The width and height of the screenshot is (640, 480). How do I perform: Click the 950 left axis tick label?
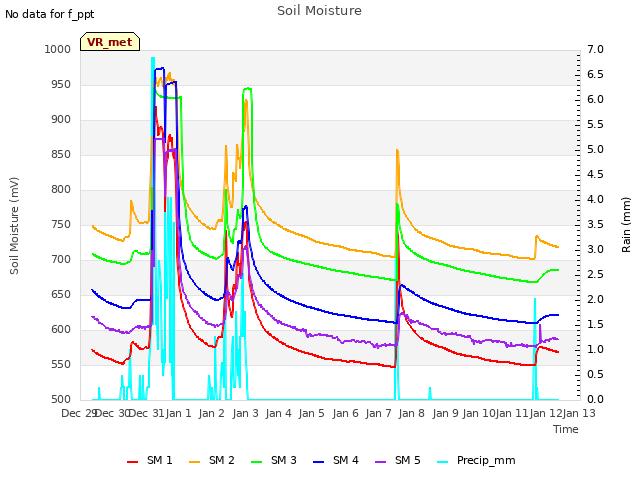[61, 84]
